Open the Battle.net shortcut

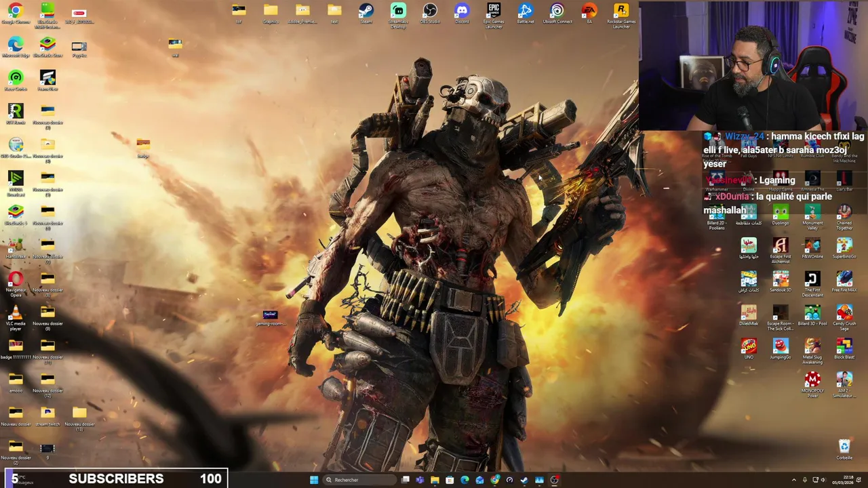tap(526, 14)
